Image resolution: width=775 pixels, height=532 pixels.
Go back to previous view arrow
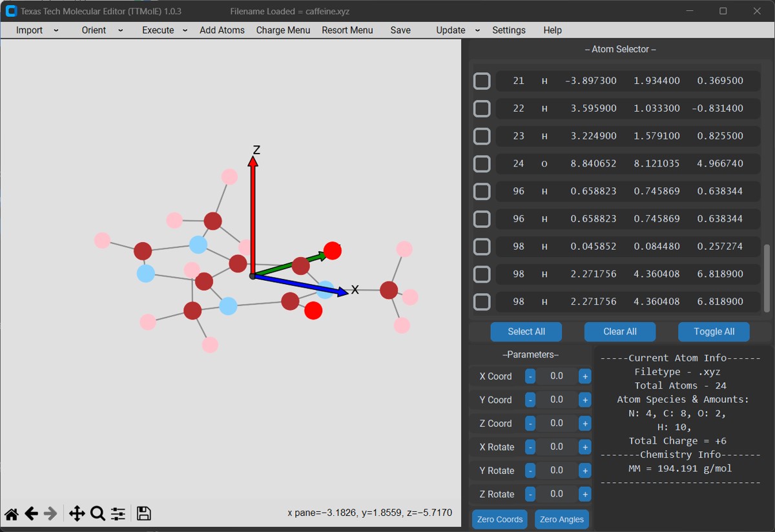click(x=31, y=514)
